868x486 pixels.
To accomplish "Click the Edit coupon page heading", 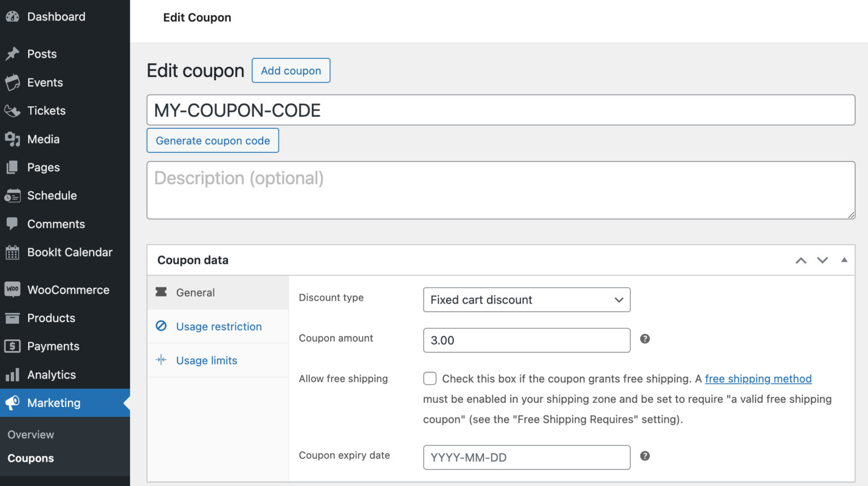I will 196,71.
